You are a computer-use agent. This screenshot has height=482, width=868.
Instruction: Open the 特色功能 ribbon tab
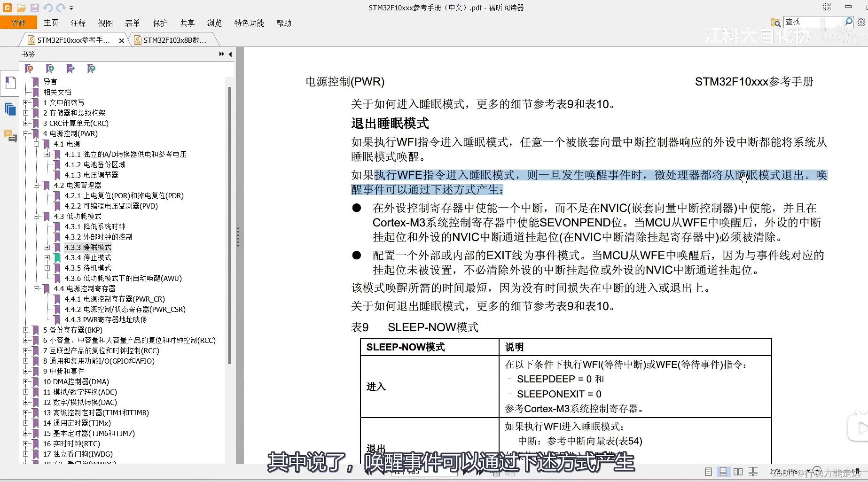250,23
